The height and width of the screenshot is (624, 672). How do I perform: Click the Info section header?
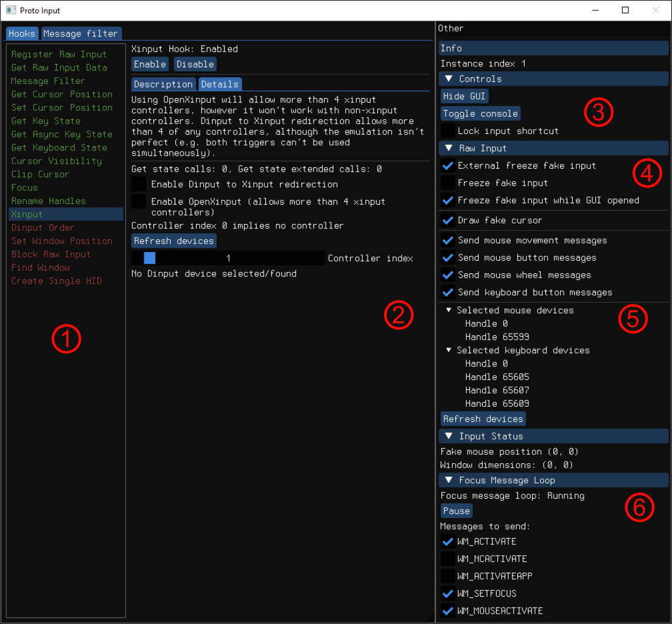tap(553, 49)
